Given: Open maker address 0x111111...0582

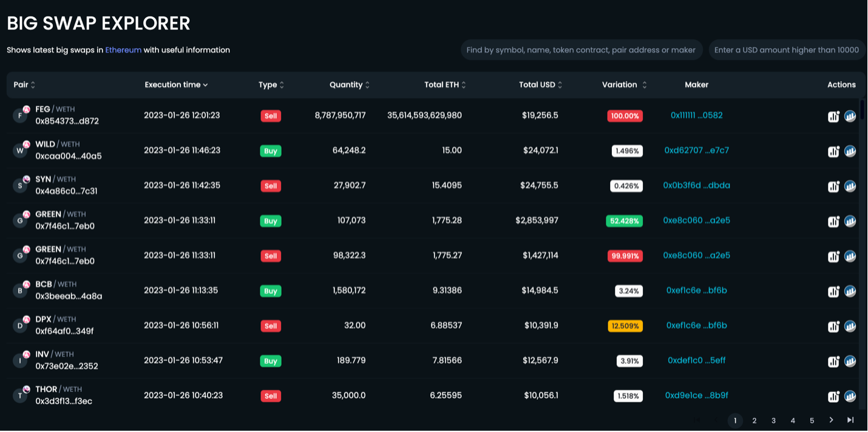Looking at the screenshot, I should (x=697, y=115).
